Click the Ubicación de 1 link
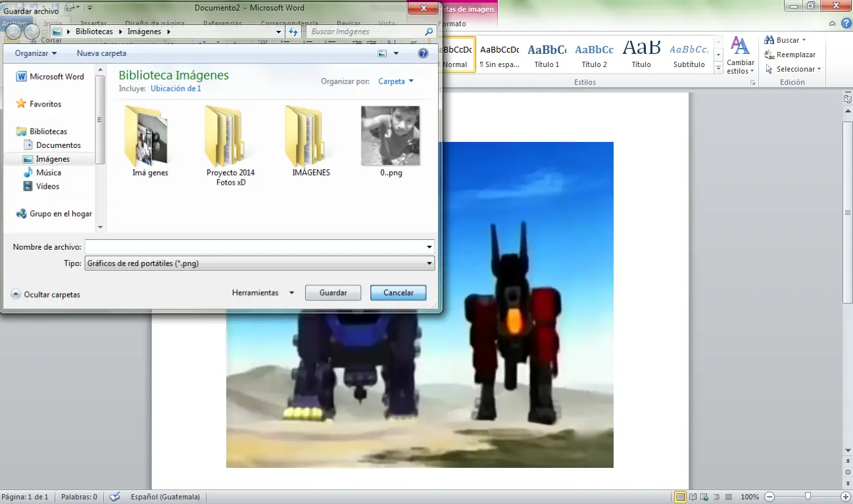 tap(176, 88)
